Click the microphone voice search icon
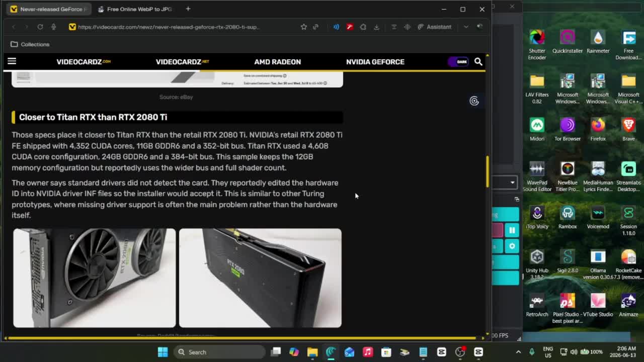The image size is (644, 362). [x=53, y=27]
